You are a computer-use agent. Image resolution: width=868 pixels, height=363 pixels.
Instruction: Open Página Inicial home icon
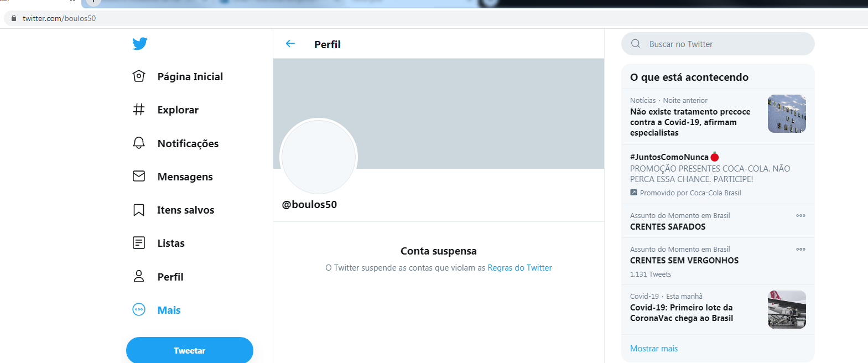point(139,76)
